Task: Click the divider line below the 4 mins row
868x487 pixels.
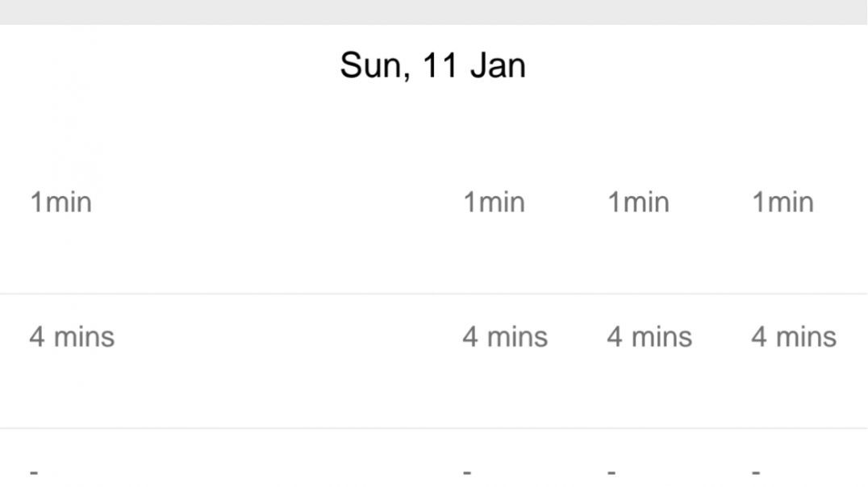Action: 434,428
